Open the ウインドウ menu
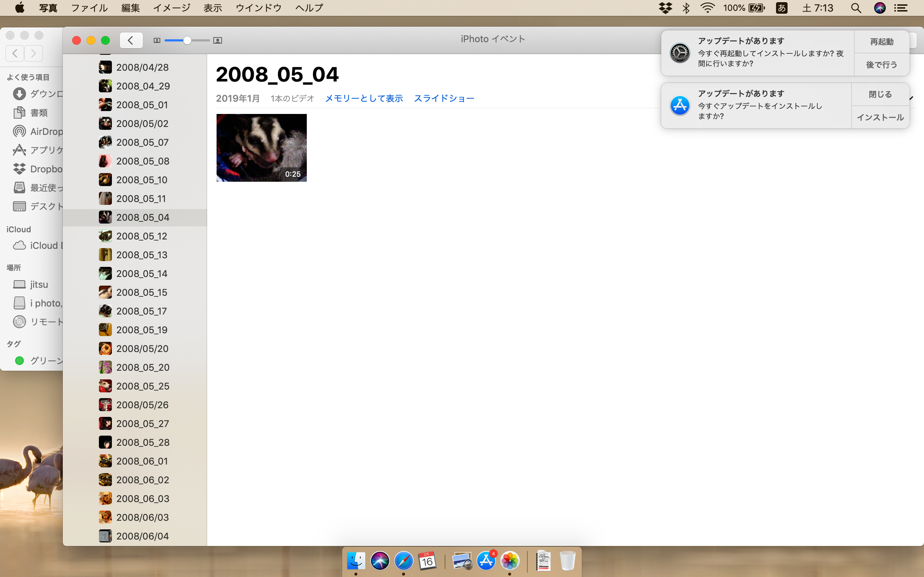This screenshot has height=577, width=924. (x=258, y=8)
